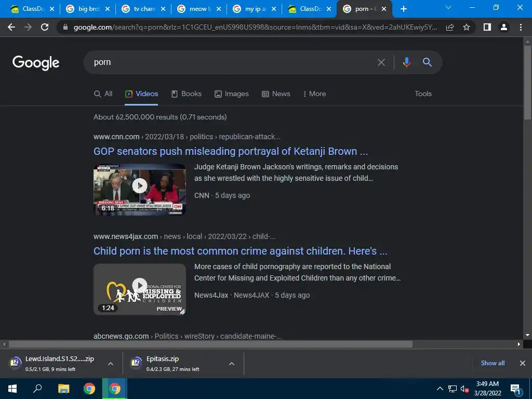Image resolution: width=532 pixels, height=399 pixels.
Task: Close the downloads bar
Action: [x=523, y=363]
